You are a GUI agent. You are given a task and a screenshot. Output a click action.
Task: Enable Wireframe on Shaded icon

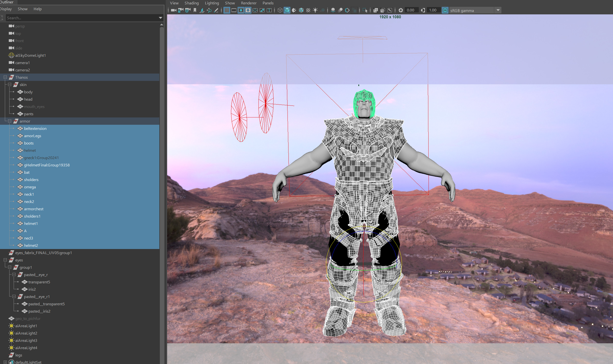[x=301, y=10]
